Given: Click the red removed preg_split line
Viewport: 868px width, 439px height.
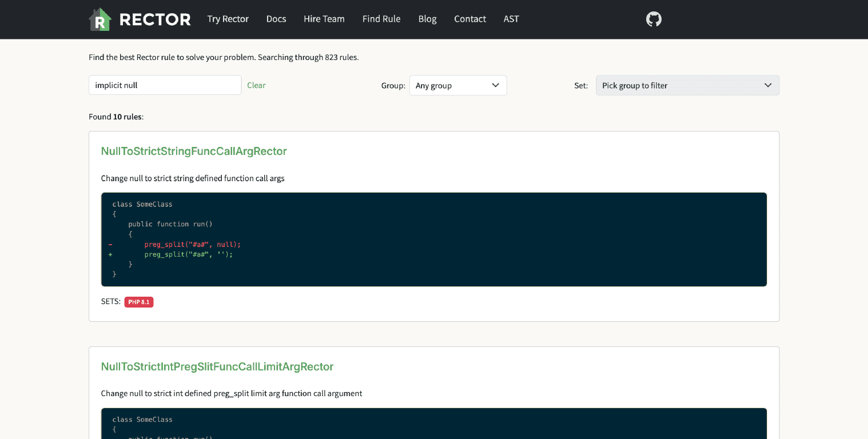Looking at the screenshot, I should pos(192,244).
